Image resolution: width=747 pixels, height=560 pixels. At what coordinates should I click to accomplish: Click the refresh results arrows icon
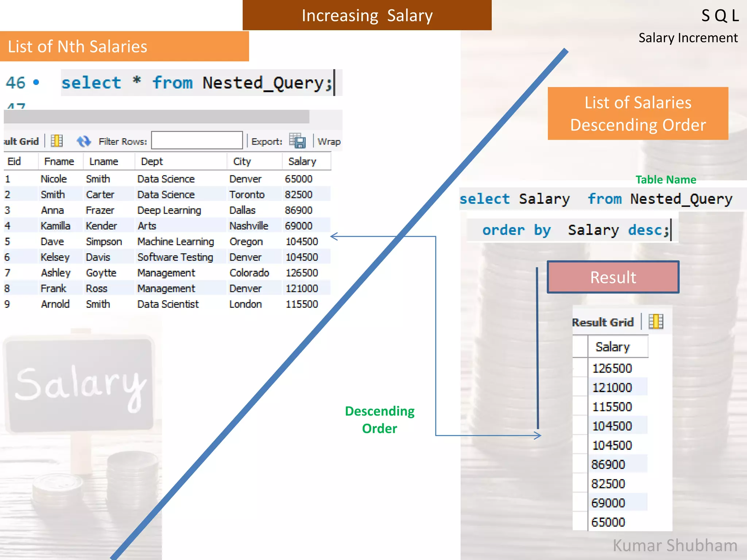tap(84, 141)
